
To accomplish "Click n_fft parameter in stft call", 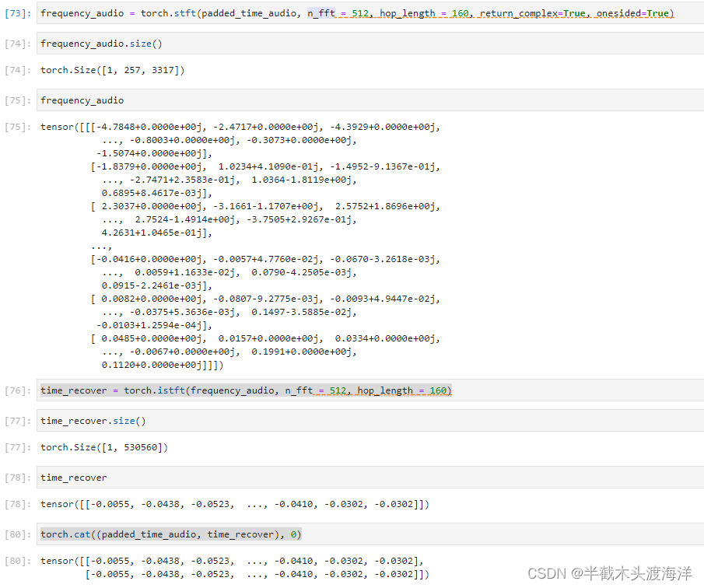I will coord(321,13).
